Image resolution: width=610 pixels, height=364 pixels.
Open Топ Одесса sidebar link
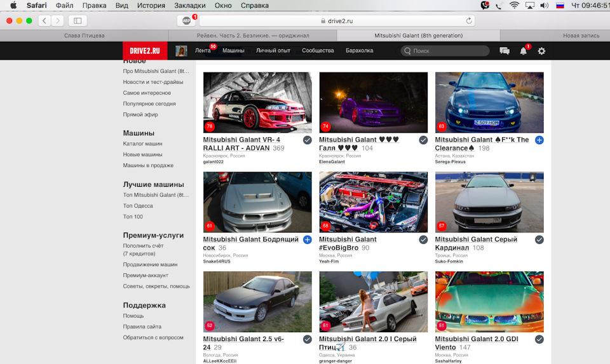[138, 206]
